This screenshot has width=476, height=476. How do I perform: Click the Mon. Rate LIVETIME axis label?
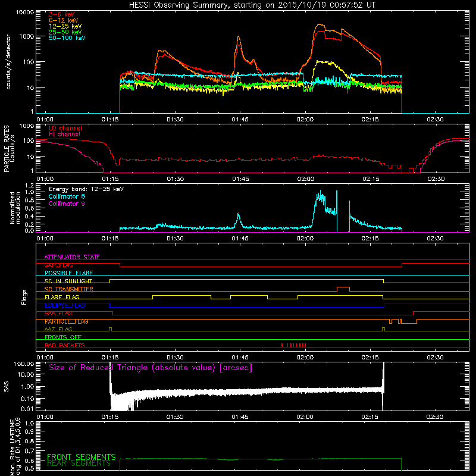15,447
